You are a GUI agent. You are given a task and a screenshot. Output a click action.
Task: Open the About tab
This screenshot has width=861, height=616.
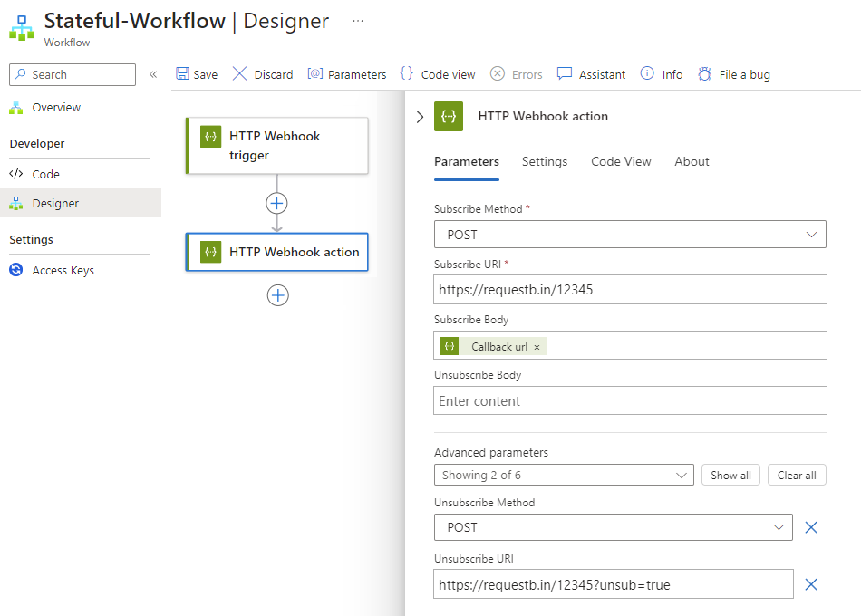(692, 161)
